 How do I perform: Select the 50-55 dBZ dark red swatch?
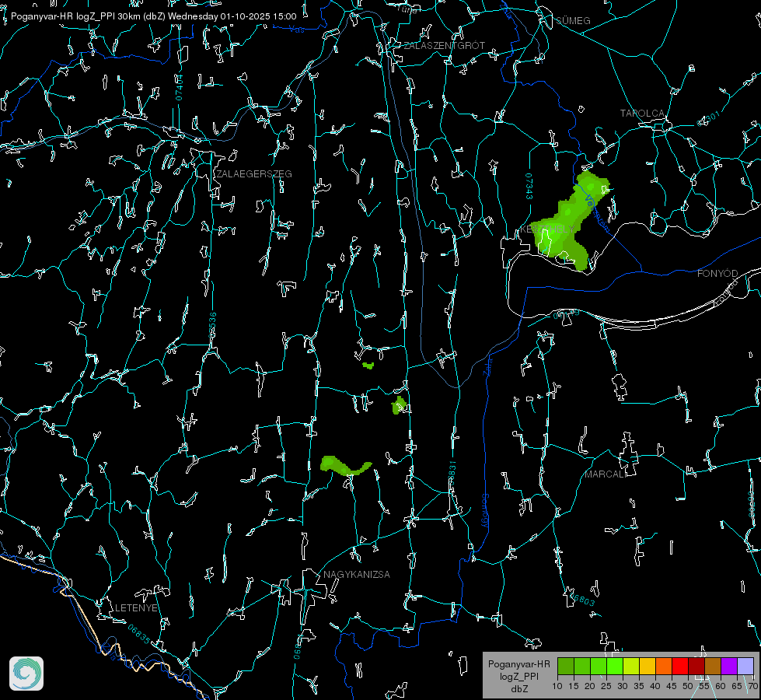pyautogui.click(x=696, y=666)
